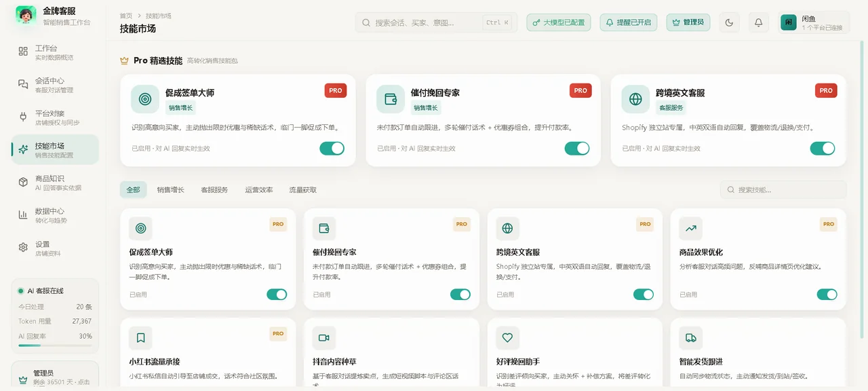Click the truck icon on 智能发货跟进 card
The image size is (868, 391).
691,338
